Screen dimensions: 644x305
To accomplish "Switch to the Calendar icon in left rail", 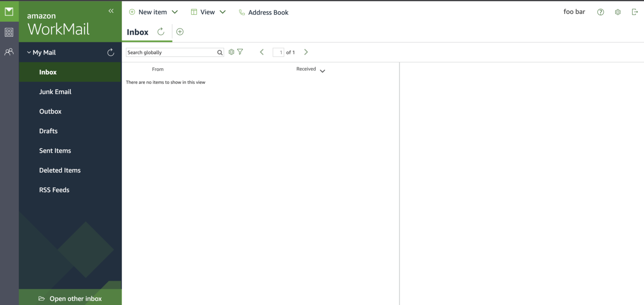I will pyautogui.click(x=9, y=32).
